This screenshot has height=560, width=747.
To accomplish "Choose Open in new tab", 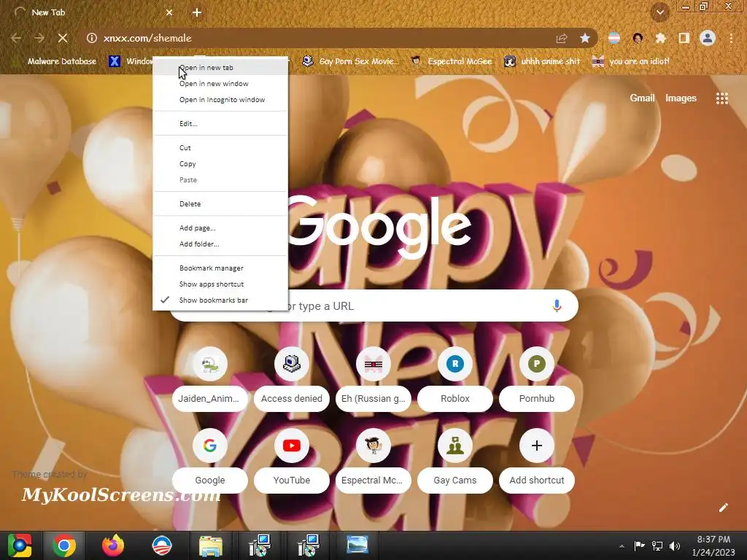I will click(220, 68).
